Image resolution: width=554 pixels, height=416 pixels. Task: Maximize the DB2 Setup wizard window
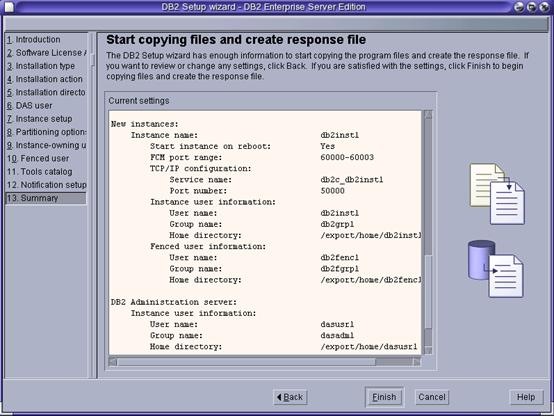pyautogui.click(x=531, y=7)
